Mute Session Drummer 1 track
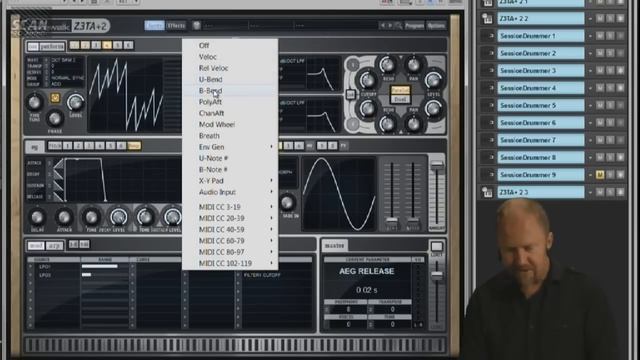 coord(600,36)
